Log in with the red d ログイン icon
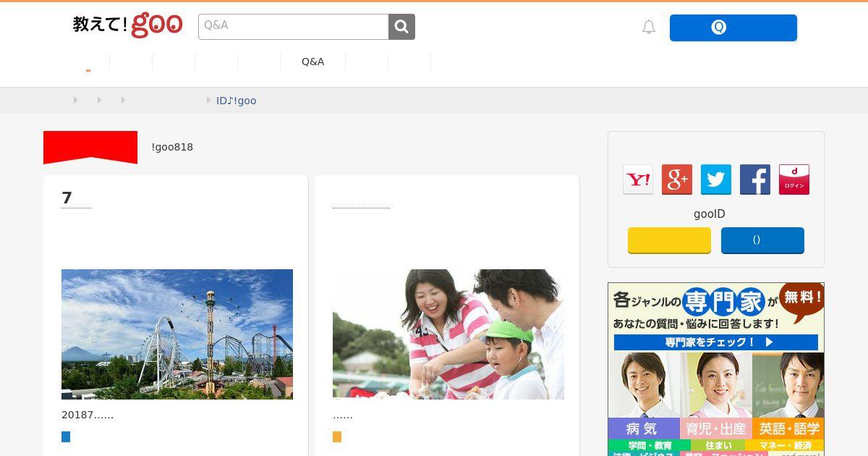This screenshot has height=456, width=868. tap(794, 180)
